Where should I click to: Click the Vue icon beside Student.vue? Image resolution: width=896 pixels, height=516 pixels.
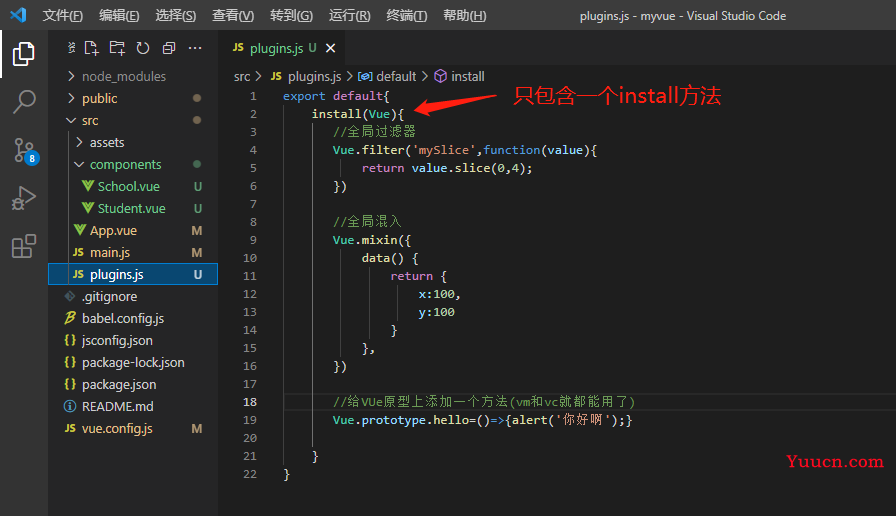(88, 208)
